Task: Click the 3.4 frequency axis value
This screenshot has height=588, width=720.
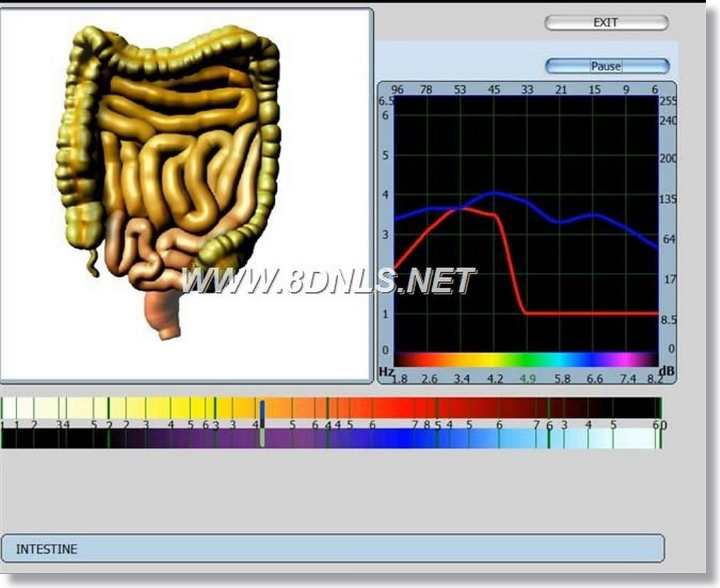Action: (x=461, y=379)
